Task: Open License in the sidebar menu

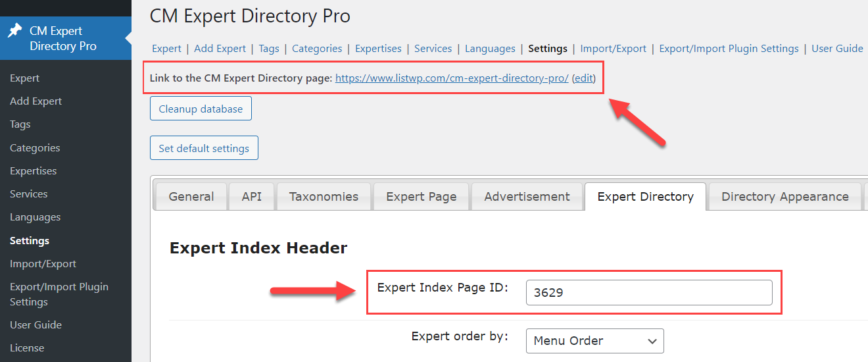Action: 27,348
